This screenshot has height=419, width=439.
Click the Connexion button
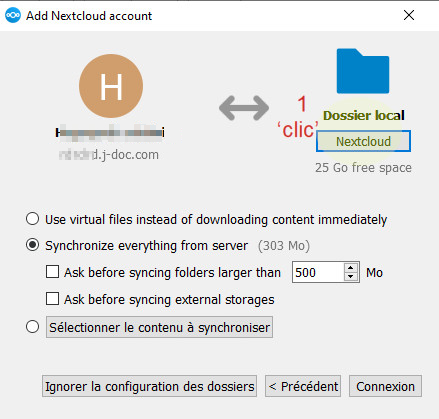coord(385,386)
